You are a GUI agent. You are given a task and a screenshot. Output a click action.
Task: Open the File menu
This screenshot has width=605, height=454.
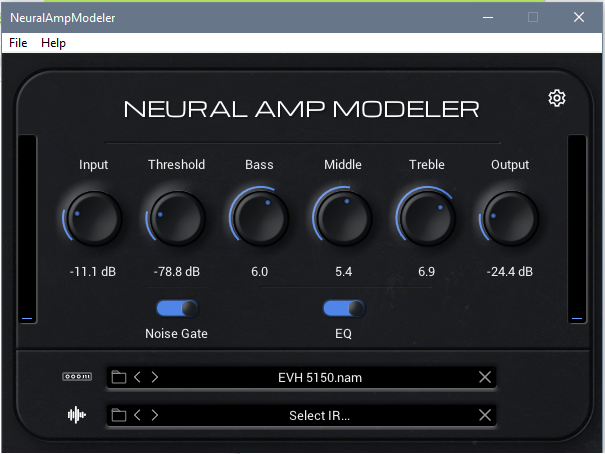coord(18,43)
